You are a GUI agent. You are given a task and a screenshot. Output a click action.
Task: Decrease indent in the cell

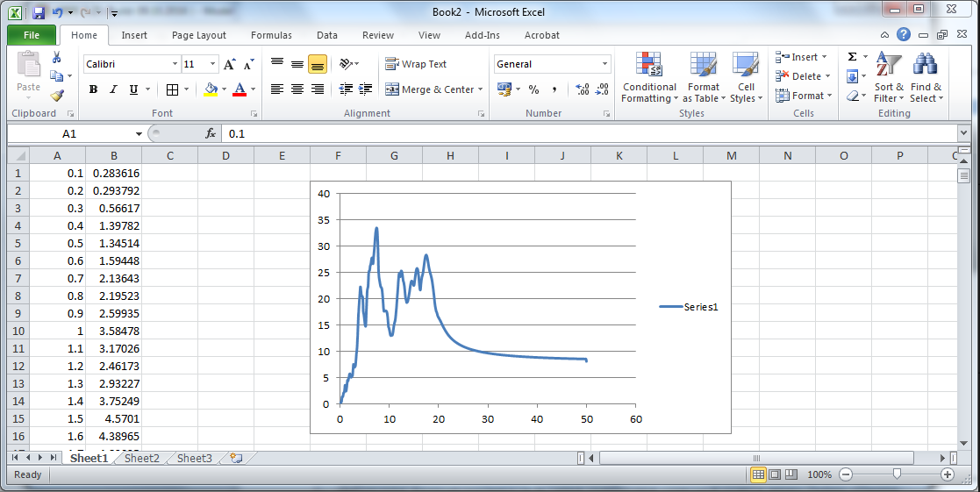point(346,89)
